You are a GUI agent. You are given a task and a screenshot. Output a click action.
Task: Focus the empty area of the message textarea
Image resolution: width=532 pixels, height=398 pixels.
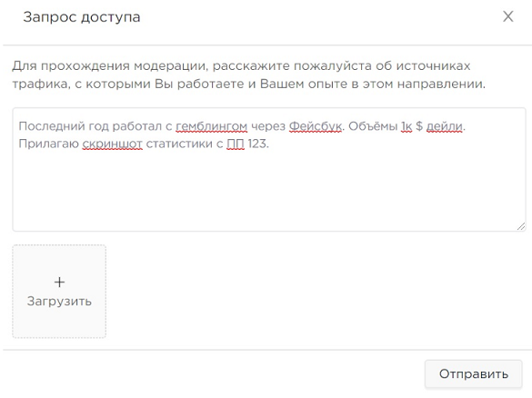(x=268, y=190)
